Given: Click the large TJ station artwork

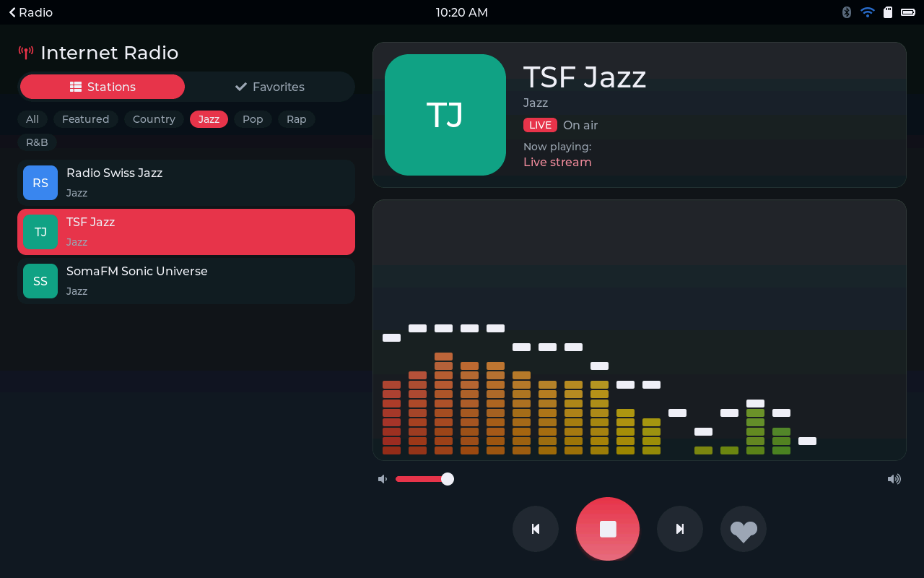Looking at the screenshot, I should point(445,115).
